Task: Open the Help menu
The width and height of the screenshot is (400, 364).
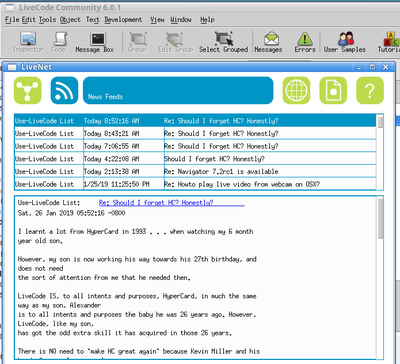Action: 207,20
